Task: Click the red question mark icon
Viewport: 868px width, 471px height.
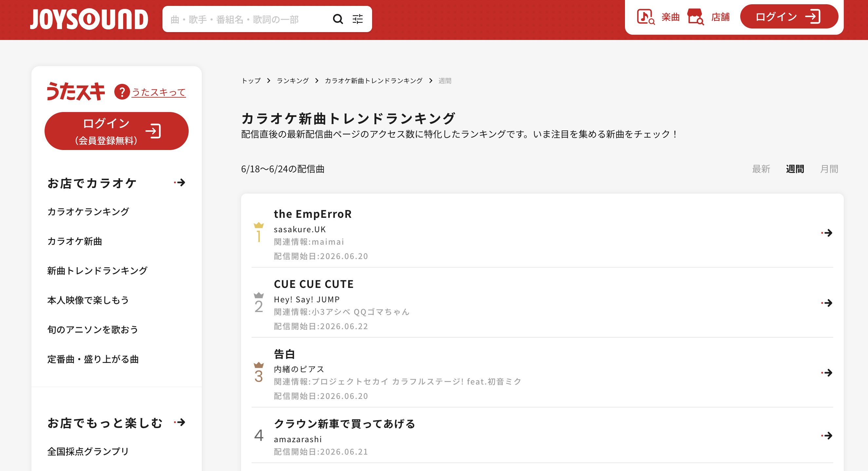Action: (x=122, y=92)
